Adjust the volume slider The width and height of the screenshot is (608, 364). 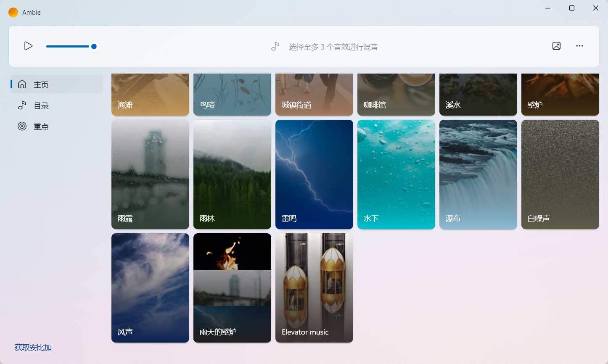(93, 46)
